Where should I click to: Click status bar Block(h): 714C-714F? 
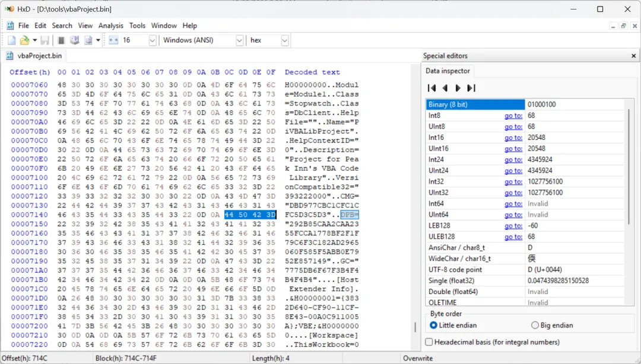[126, 358]
